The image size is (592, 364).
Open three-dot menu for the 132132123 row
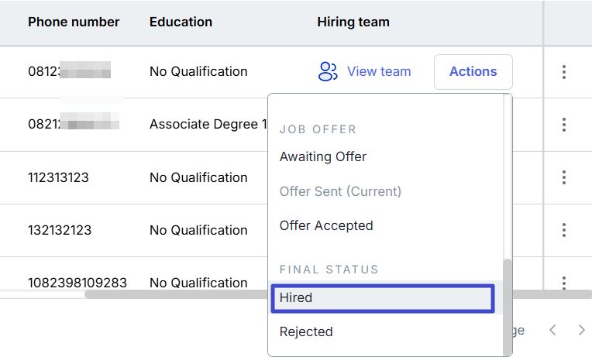pyautogui.click(x=563, y=230)
